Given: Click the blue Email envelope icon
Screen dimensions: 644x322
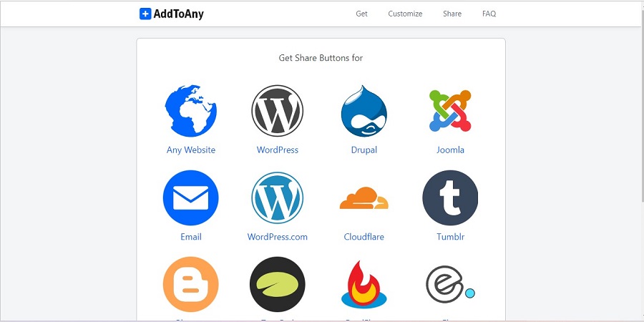Looking at the screenshot, I should click(x=191, y=198).
